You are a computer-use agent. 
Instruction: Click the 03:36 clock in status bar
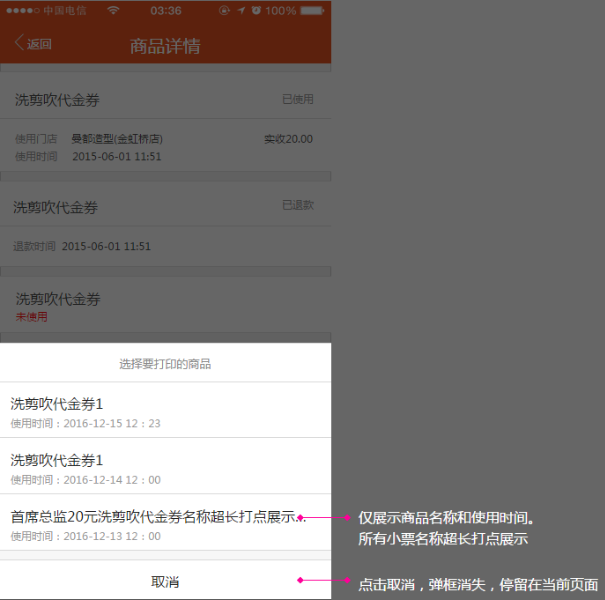pyautogui.click(x=166, y=10)
